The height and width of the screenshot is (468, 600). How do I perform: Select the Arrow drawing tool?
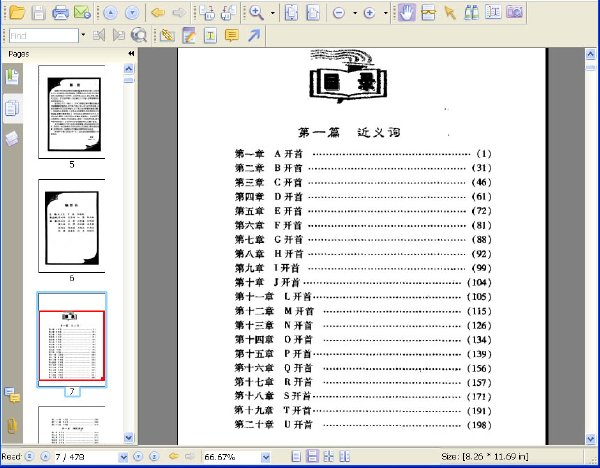pos(254,35)
